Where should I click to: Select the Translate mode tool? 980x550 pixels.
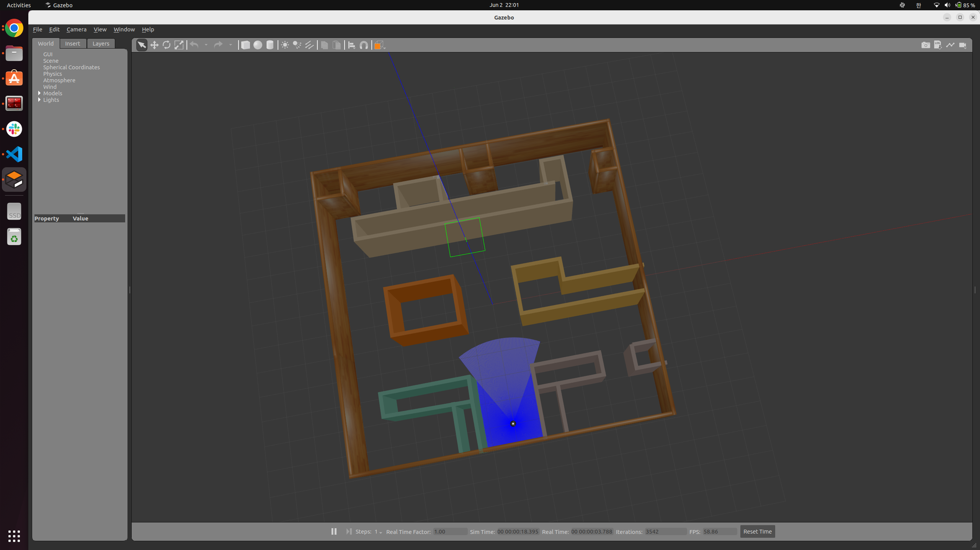tap(154, 45)
